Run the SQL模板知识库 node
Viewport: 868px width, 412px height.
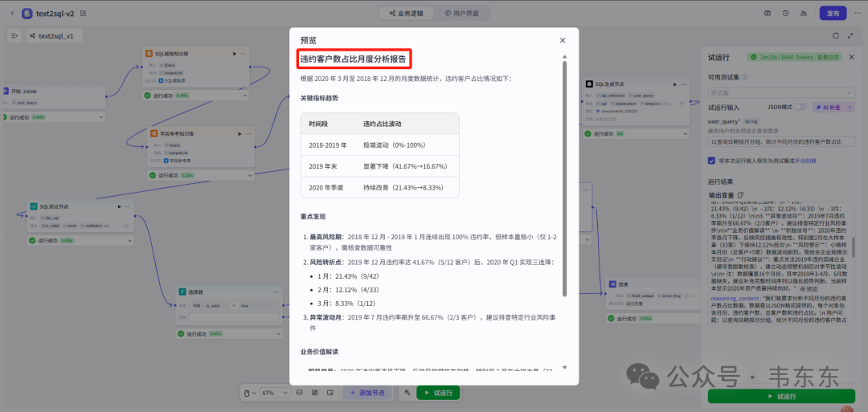tap(235, 54)
